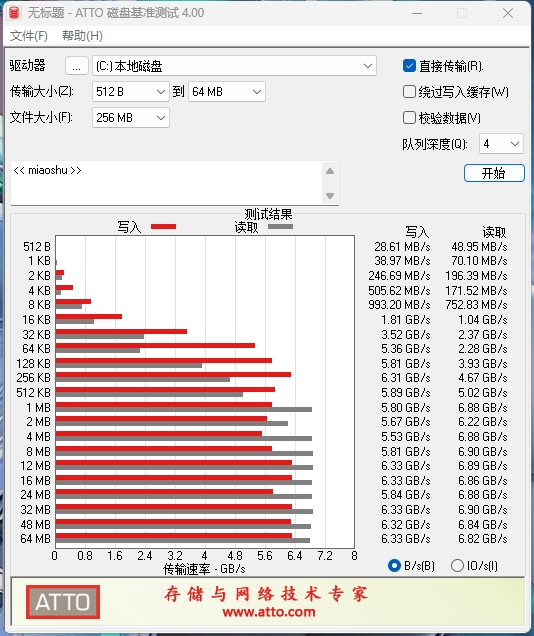Open the drive selection dropdown (C:) 本地磁盘
The image size is (534, 636).
pyautogui.click(x=234, y=66)
